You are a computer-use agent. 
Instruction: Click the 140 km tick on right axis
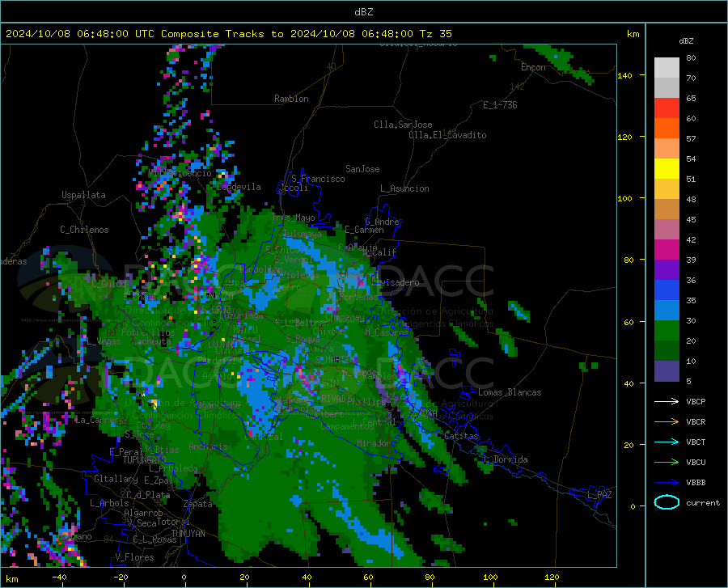(624, 75)
